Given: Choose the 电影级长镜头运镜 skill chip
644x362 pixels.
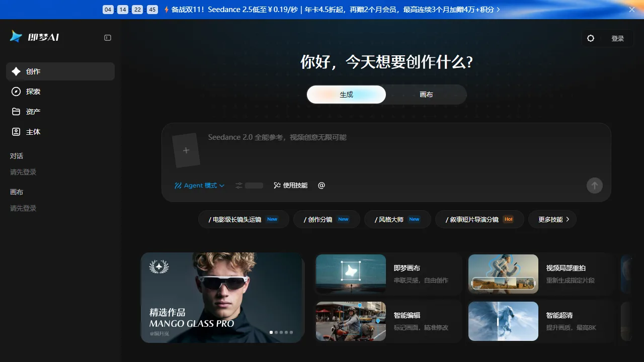Looking at the screenshot, I should click(244, 219).
